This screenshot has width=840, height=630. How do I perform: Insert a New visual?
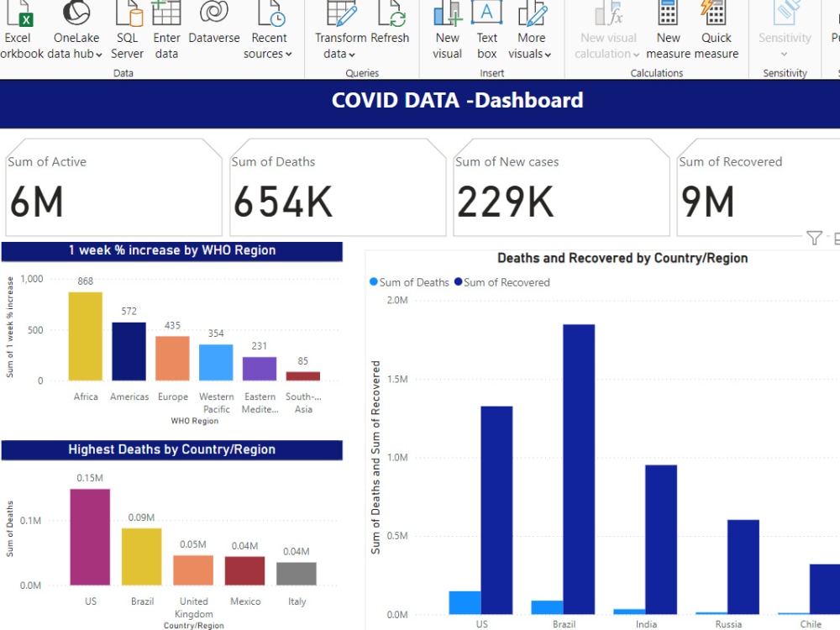[x=448, y=29]
